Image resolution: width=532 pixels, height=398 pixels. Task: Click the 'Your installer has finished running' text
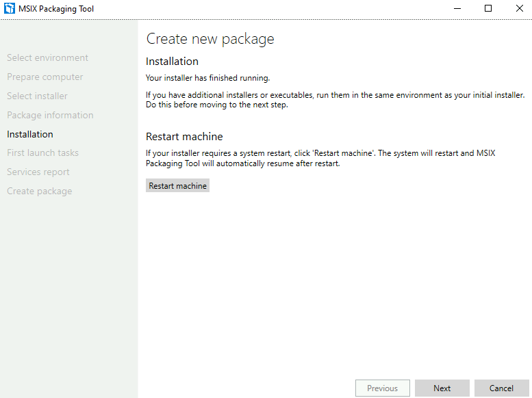pos(207,78)
